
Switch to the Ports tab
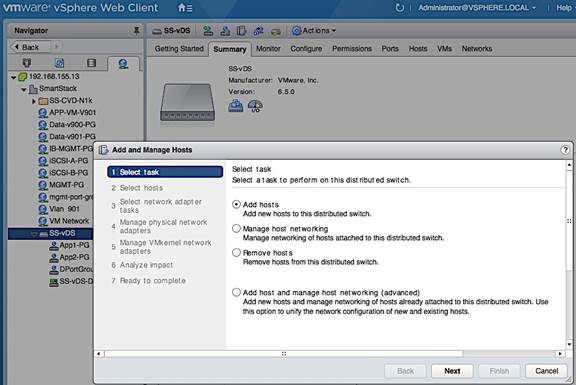point(390,48)
